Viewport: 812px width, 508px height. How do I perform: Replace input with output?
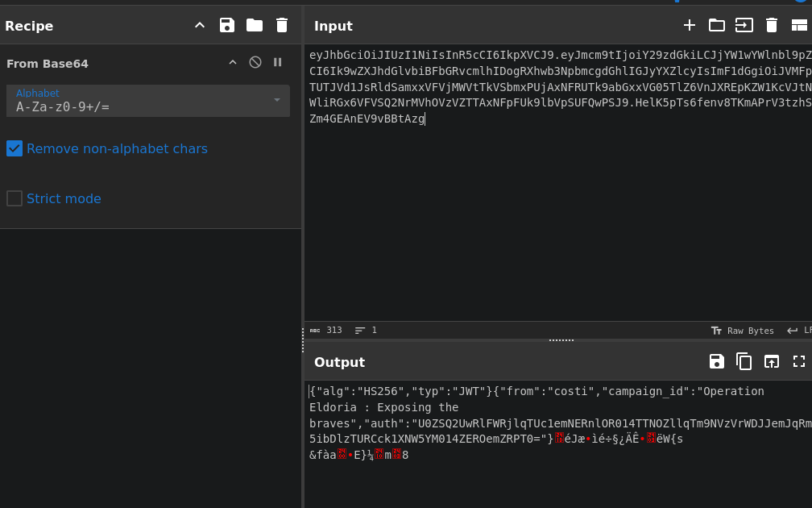(x=772, y=361)
